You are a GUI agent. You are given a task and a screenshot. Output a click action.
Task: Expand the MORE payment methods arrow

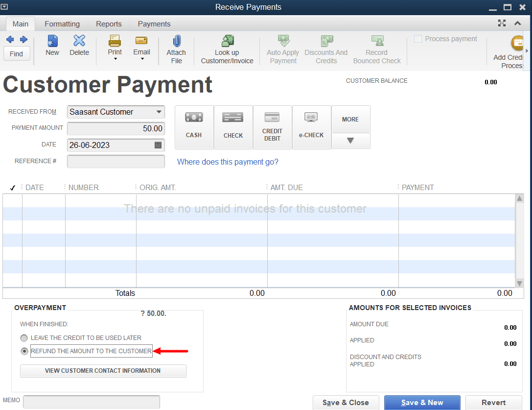click(x=350, y=141)
